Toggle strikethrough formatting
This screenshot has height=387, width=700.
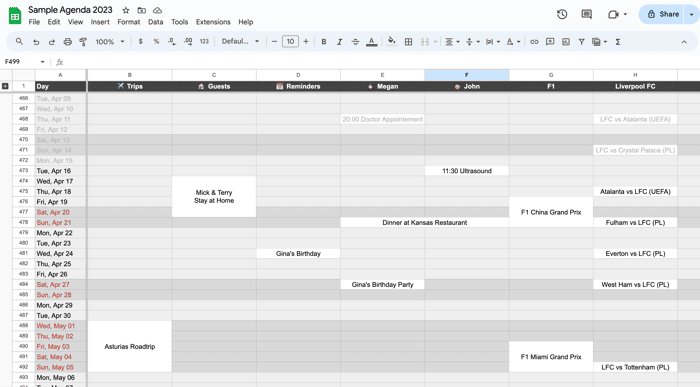(x=355, y=42)
